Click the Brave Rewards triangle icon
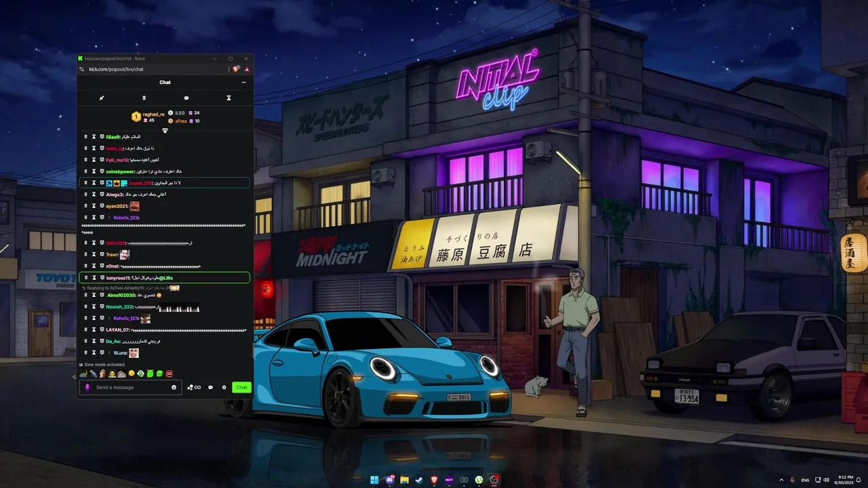Image resolution: width=868 pixels, height=488 pixels. 247,69
